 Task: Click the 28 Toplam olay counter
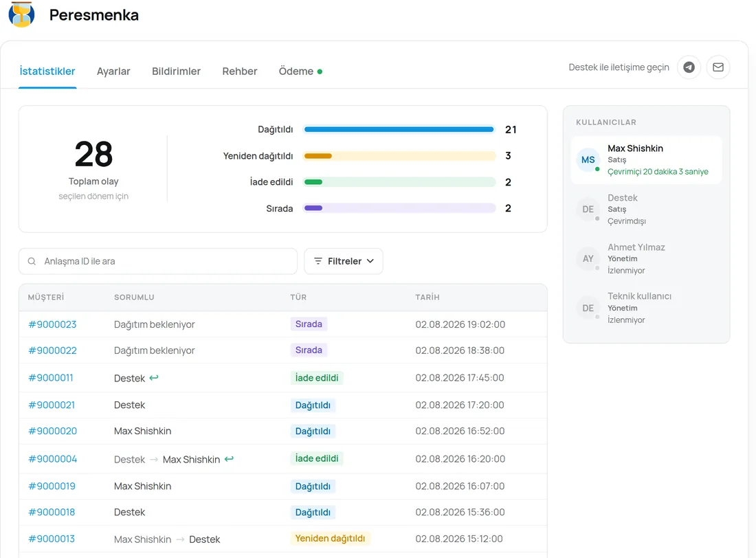(x=93, y=169)
